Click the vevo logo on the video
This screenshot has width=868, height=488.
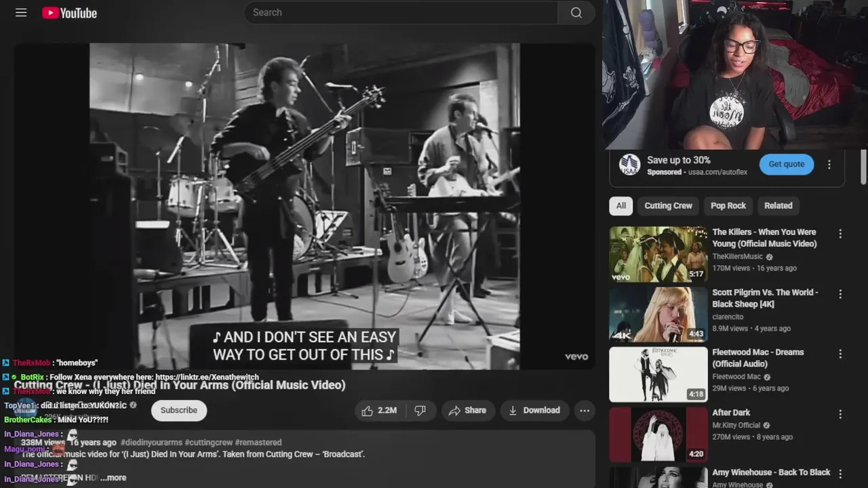576,357
